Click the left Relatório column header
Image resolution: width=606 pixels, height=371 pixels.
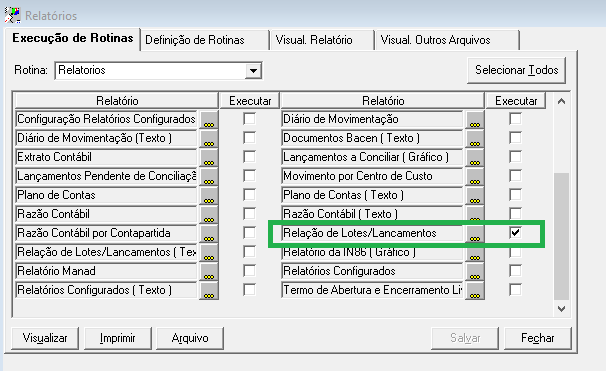117,101
